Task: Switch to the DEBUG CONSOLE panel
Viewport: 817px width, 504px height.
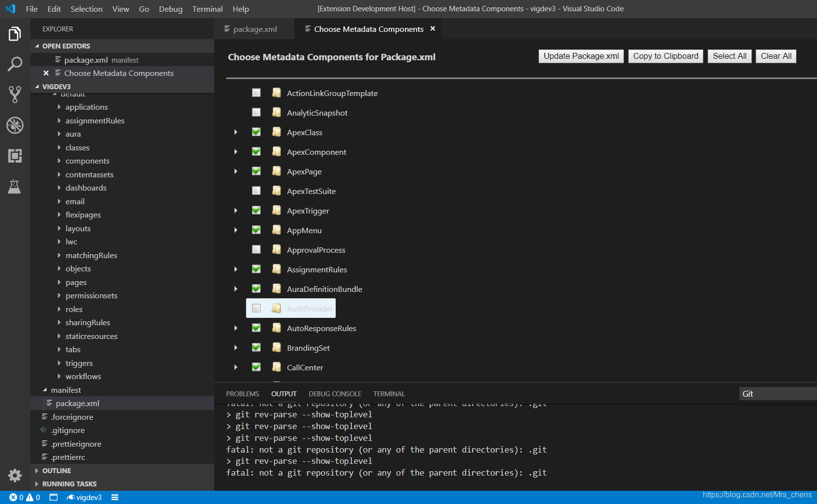Action: coord(335,393)
